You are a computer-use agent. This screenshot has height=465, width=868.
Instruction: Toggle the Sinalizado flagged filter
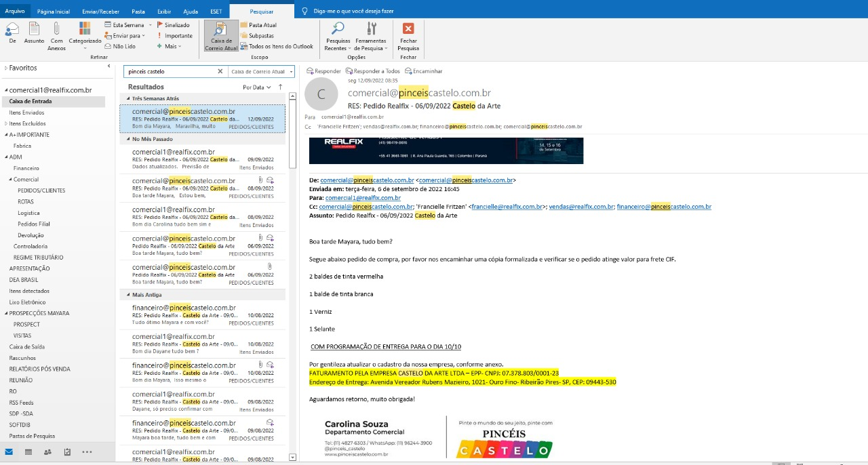click(x=173, y=25)
